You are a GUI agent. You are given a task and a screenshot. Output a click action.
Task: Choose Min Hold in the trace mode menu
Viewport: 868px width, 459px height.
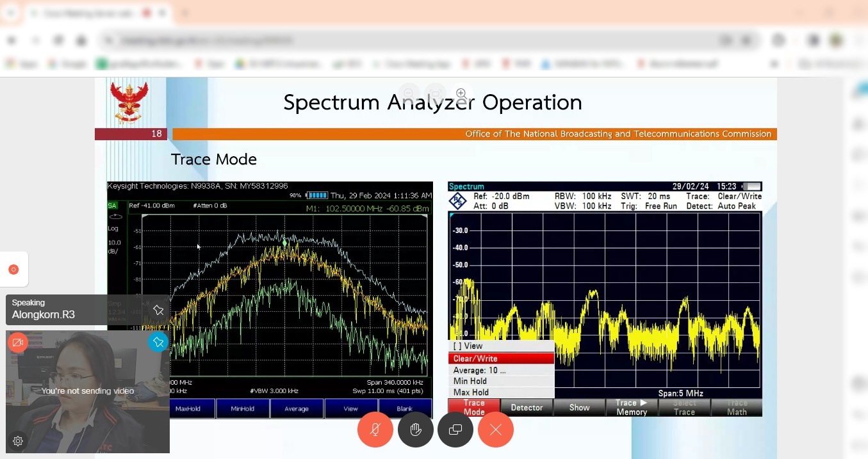point(501,381)
